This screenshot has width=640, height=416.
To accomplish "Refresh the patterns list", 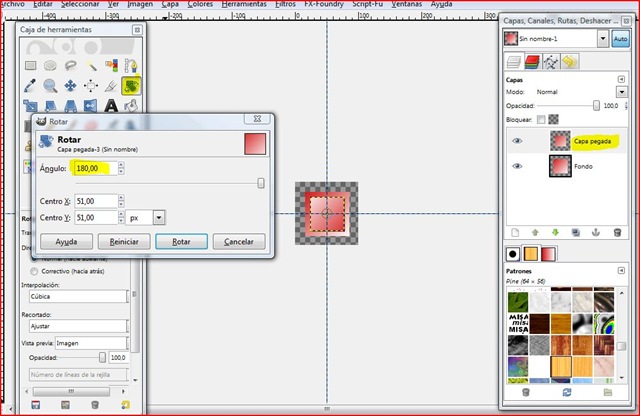I will point(567,392).
